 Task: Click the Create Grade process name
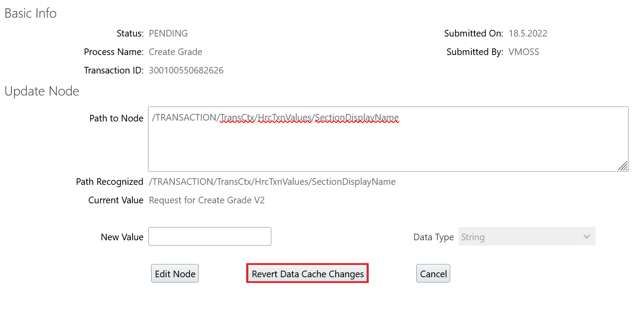coord(175,52)
